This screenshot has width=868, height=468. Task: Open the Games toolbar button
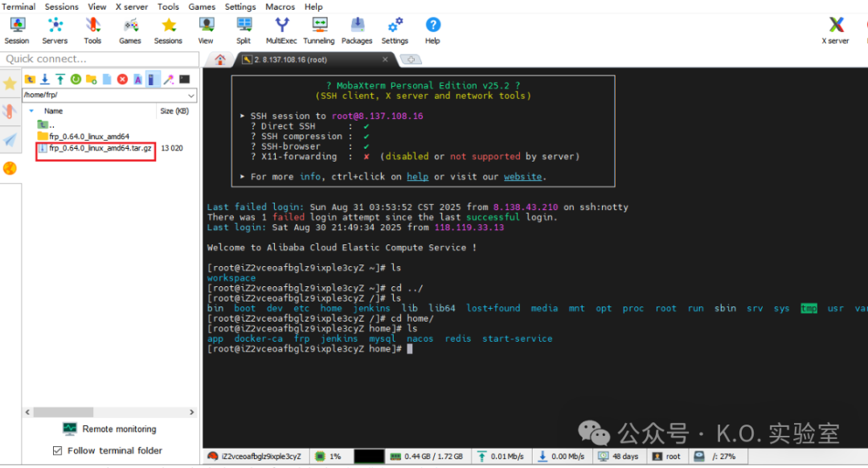(130, 31)
